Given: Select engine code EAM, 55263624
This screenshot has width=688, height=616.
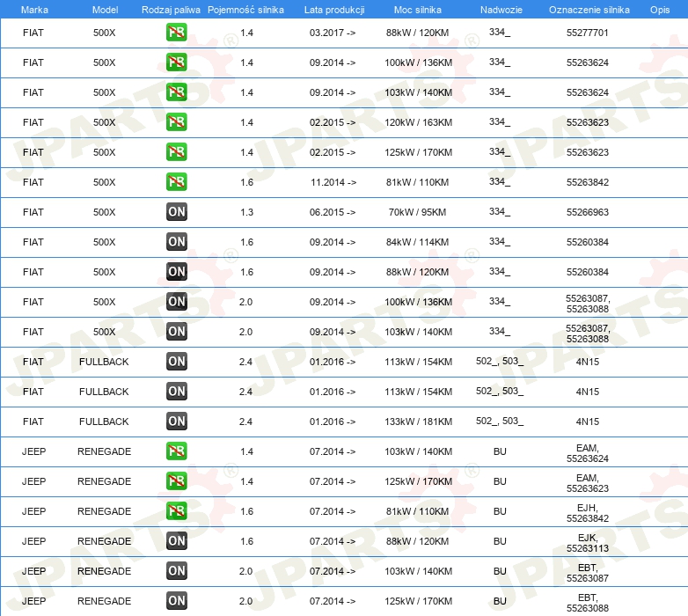Looking at the screenshot, I should point(587,453).
